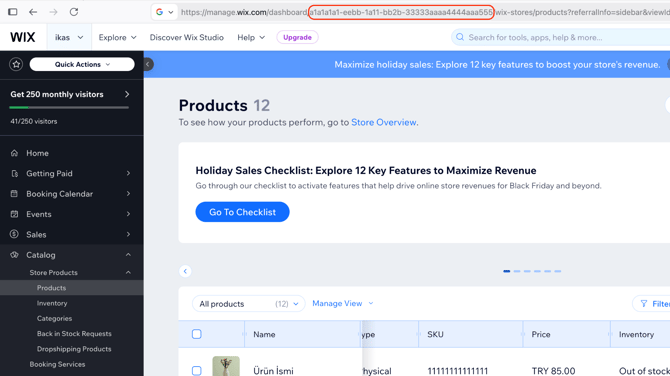Screen dimensions: 670x376
Task: Open the Explore menu
Action: coord(118,37)
